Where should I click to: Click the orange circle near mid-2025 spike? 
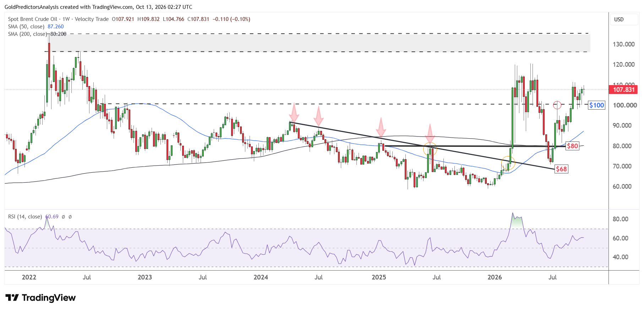430,150
